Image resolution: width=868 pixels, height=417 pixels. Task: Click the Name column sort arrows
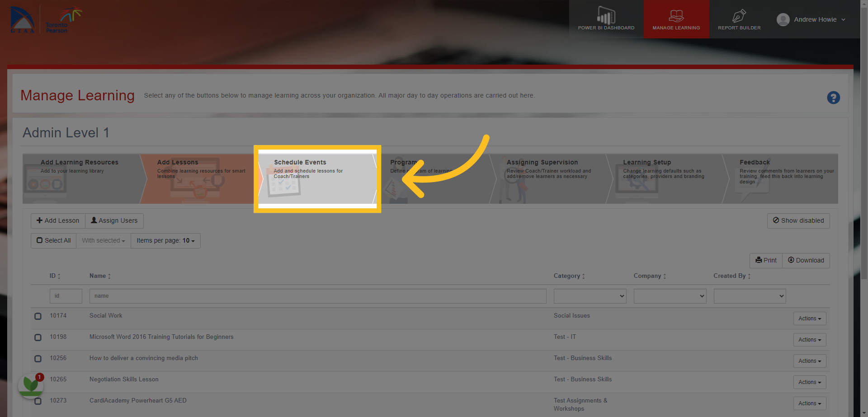[109, 276]
